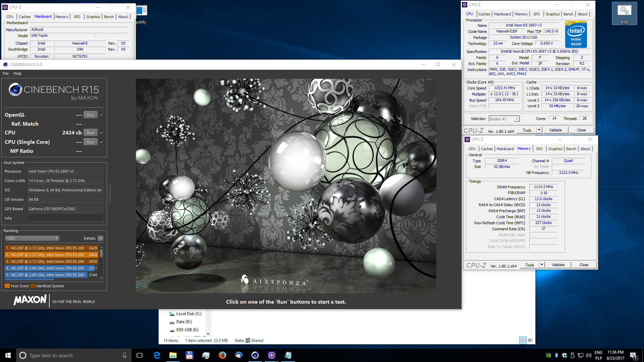This screenshot has width=644, height=362.
Task: Run the OpenGL benchmark
Action: [90, 115]
